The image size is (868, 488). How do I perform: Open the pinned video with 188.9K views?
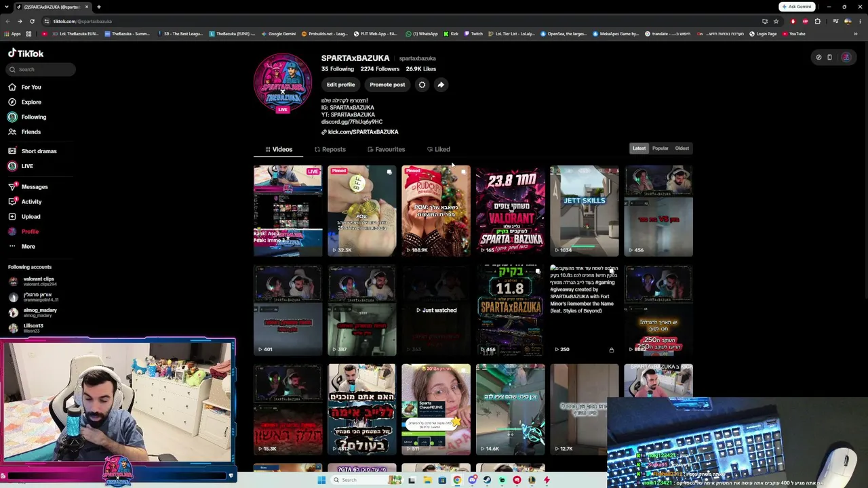click(x=435, y=211)
